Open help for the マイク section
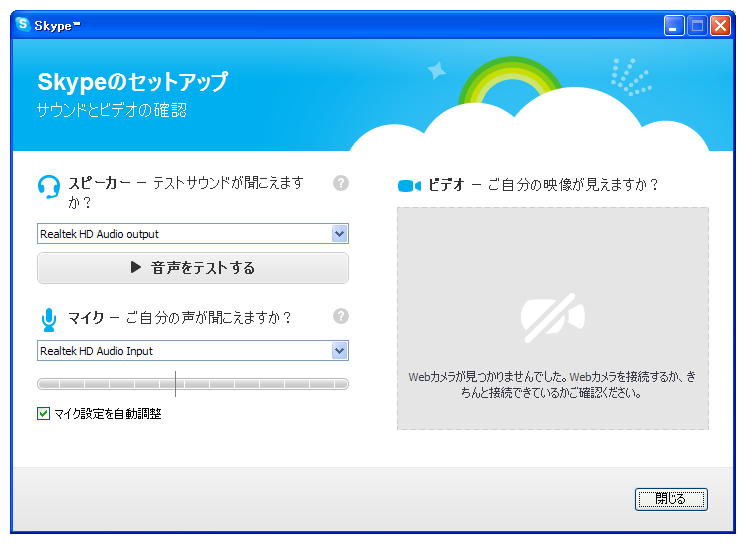This screenshot has height=544, width=746. [x=341, y=316]
